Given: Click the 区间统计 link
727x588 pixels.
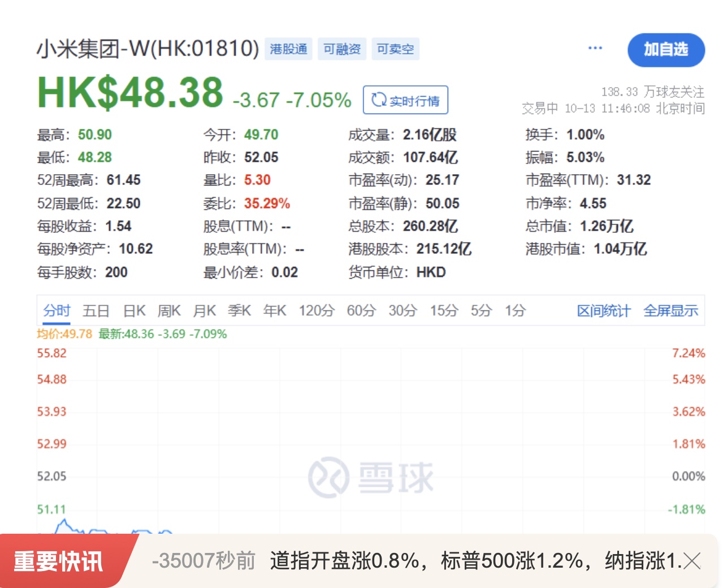Looking at the screenshot, I should coord(604,310).
